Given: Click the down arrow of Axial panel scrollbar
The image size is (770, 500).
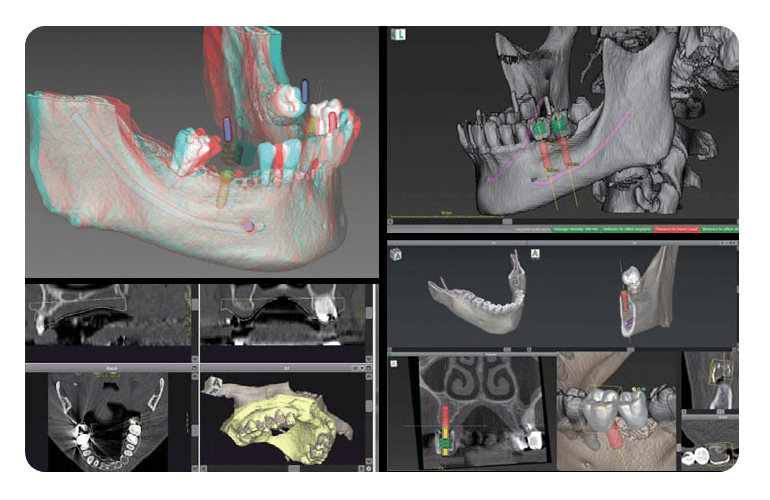Looking at the screenshot, I should click(194, 468).
